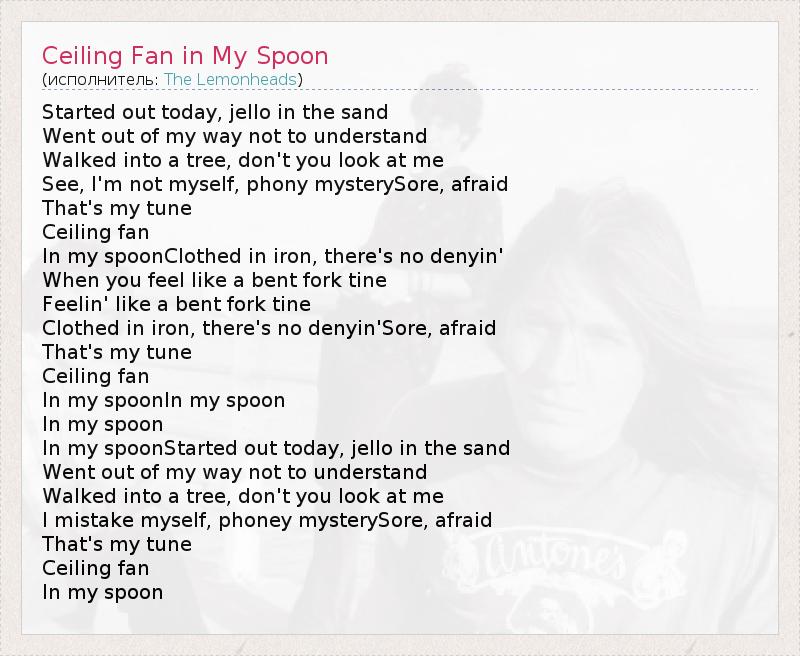
Task: Select line 'Clothed in iron, there's no denyin'Sore, afraid'
Action: (x=269, y=328)
